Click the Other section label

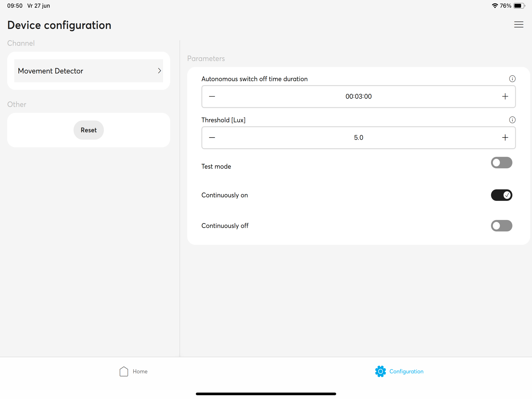(17, 104)
